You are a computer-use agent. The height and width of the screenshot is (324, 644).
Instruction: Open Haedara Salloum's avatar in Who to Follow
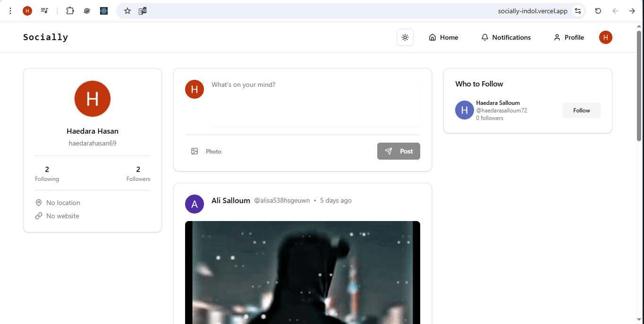point(464,110)
